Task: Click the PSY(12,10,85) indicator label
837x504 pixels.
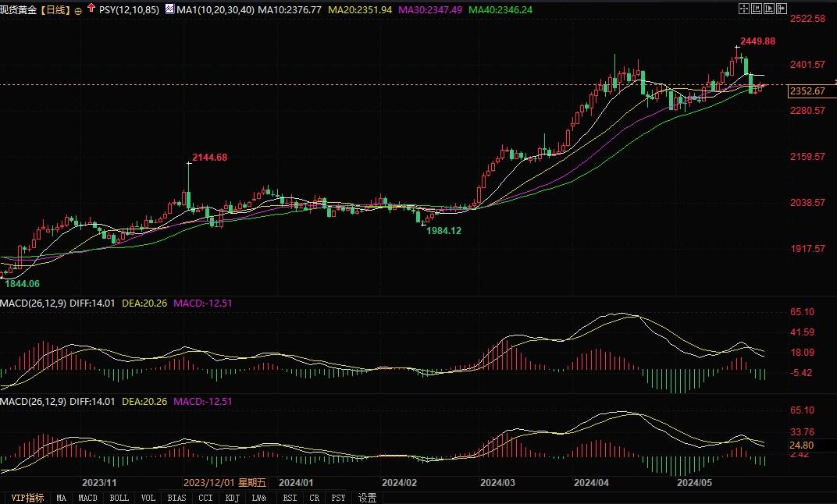Action: click(x=129, y=9)
